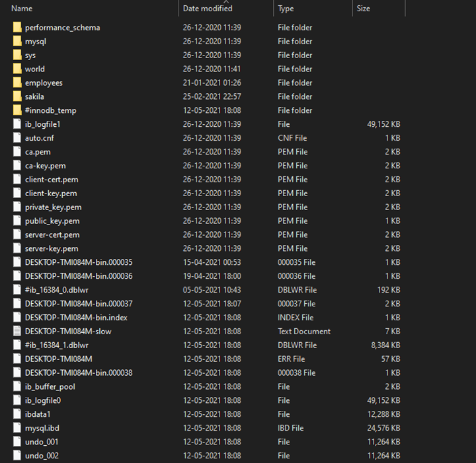Image resolution: width=476 pixels, height=463 pixels.
Task: Click the ibdata1 file icon
Action: point(17,414)
